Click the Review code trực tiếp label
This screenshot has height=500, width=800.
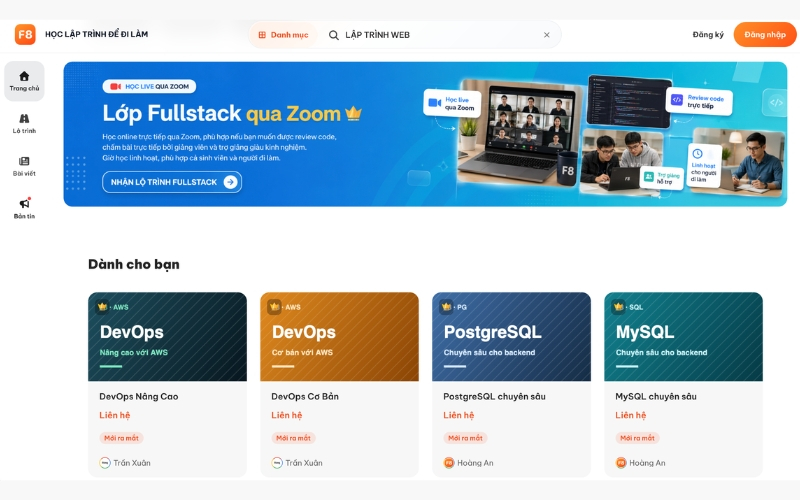click(699, 102)
